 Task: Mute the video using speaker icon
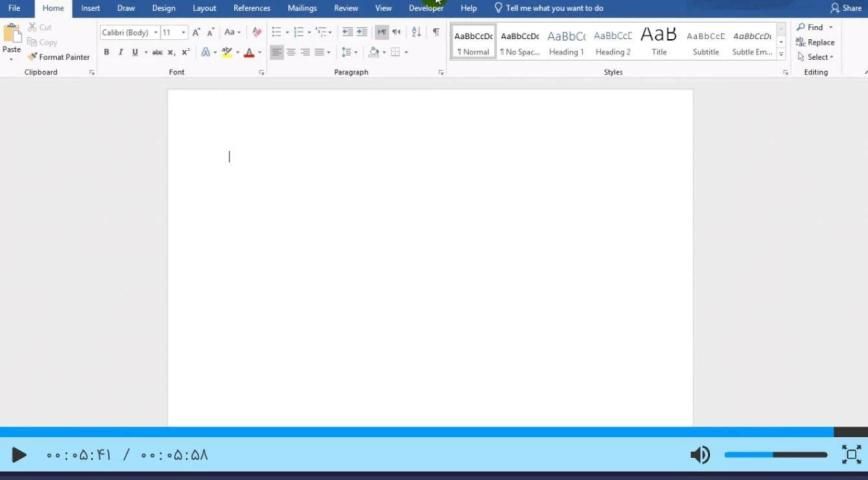[x=700, y=455]
